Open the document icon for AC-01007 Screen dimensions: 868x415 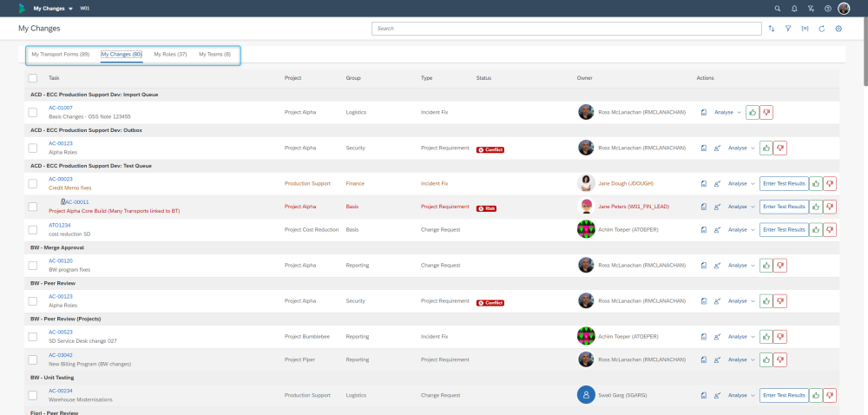(704, 112)
